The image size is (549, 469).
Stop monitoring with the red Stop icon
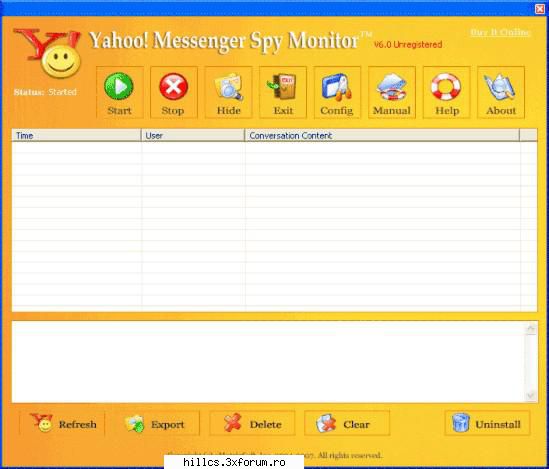174,92
